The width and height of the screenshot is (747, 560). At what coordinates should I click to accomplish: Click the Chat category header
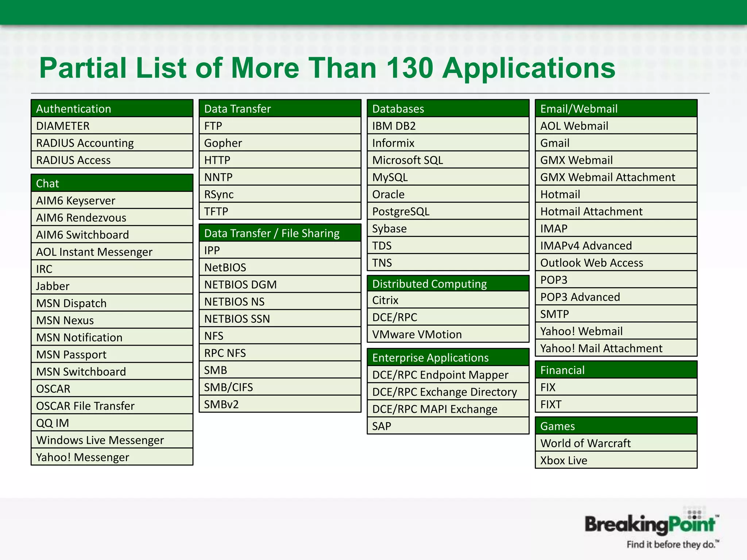(x=112, y=183)
